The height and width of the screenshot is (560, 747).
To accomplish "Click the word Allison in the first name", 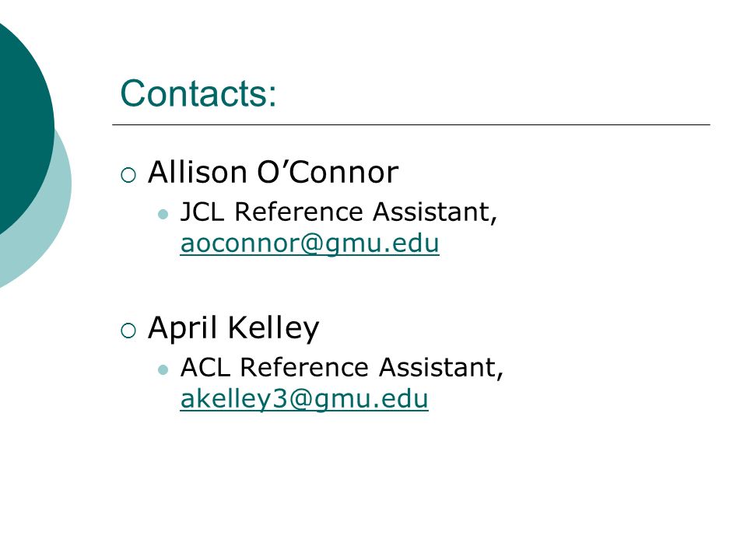I will coord(198,171).
